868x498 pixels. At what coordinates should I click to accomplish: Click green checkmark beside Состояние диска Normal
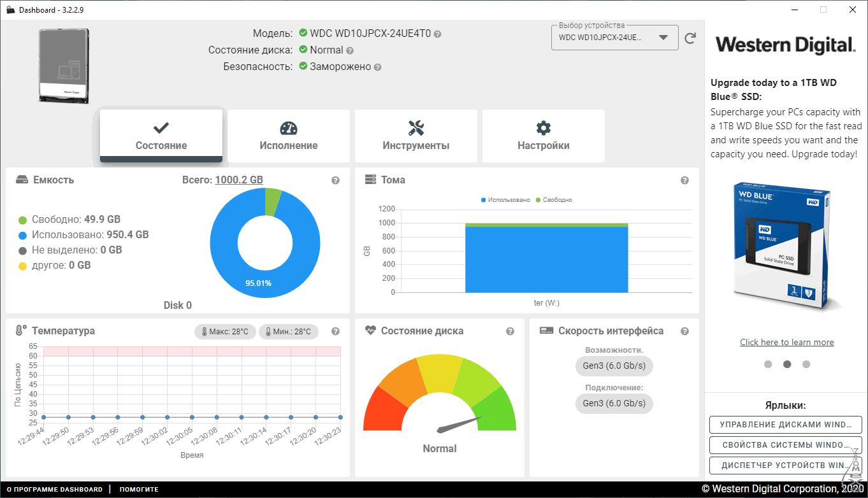pos(303,50)
